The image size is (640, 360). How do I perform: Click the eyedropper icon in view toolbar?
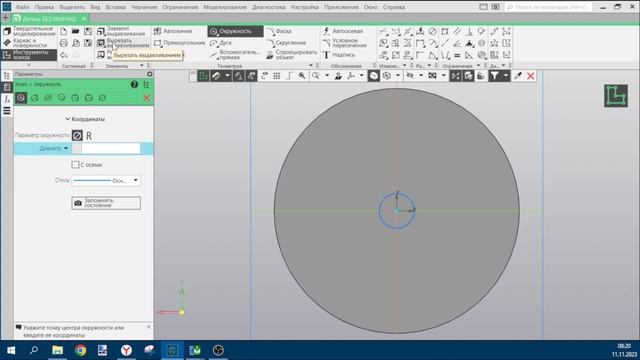click(518, 76)
